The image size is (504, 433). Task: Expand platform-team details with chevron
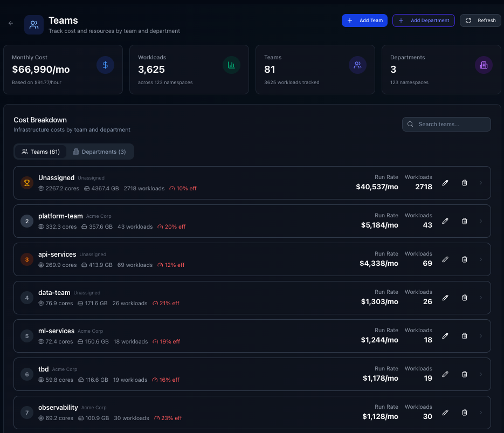click(481, 221)
